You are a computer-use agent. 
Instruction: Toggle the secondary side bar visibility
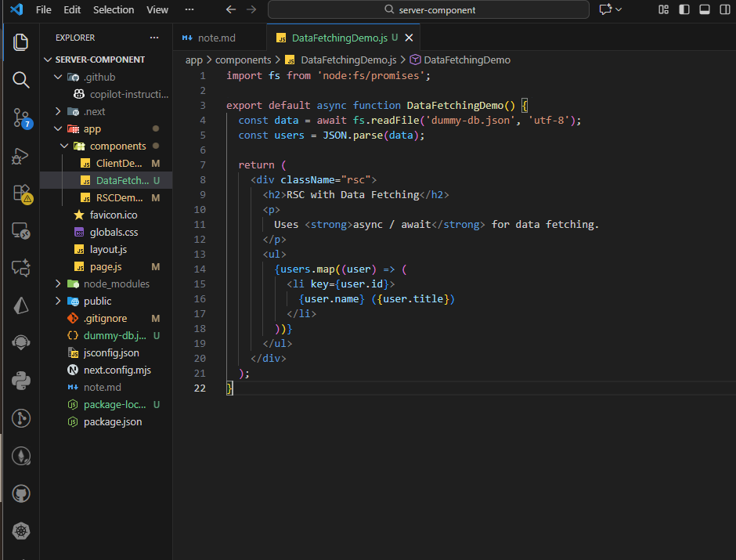pos(723,9)
